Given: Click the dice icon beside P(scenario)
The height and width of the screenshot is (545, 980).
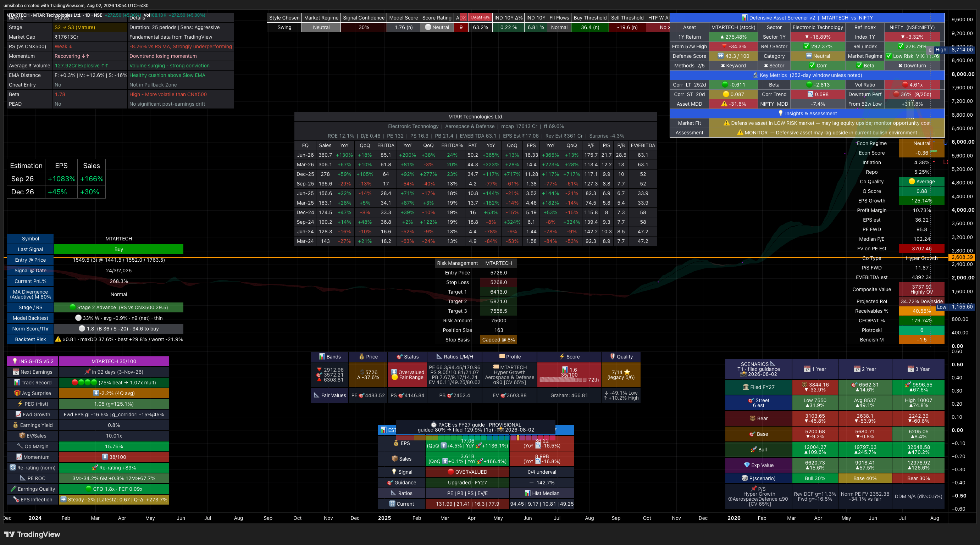Looking at the screenshot, I should pyautogui.click(x=745, y=478).
